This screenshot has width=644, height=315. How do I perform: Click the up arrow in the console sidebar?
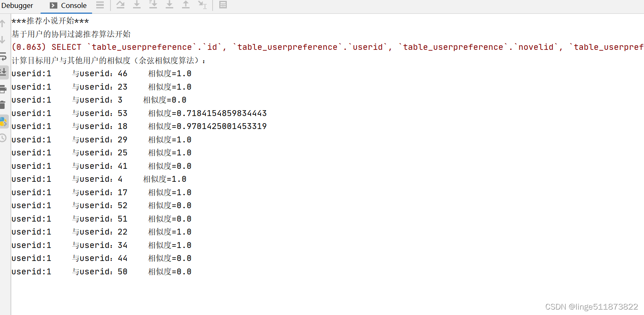click(3, 23)
